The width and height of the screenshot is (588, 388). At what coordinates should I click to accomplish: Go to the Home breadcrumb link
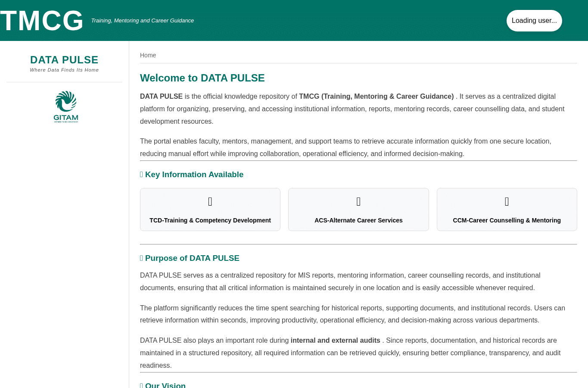[x=148, y=55]
